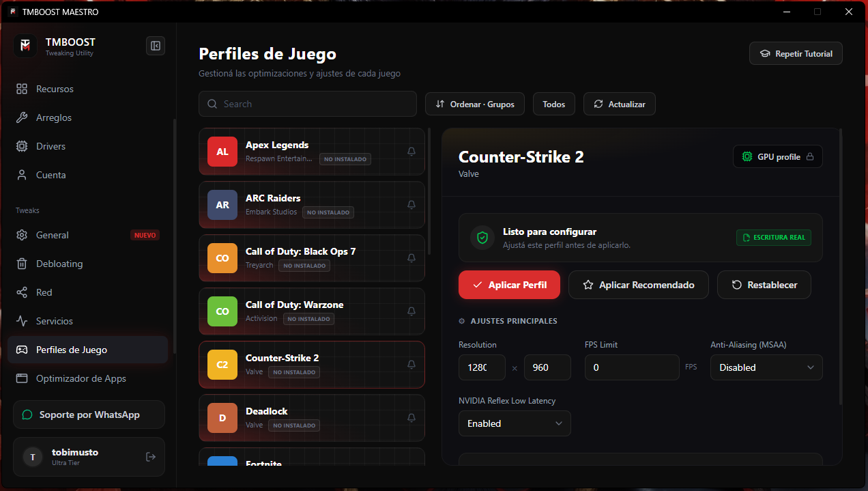Screen dimensions: 868x491
Task: Click the locked GPU profile button
Action: click(x=778, y=156)
